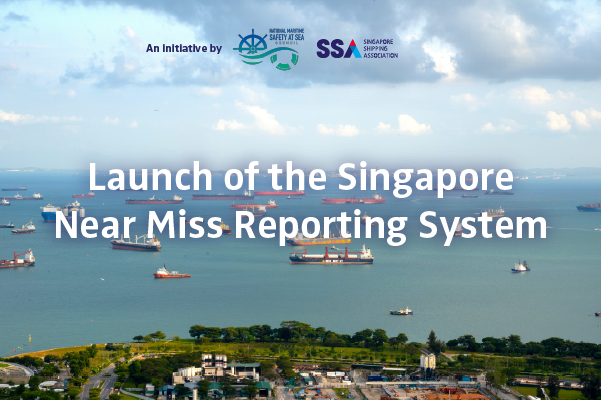
Task: Click the small boat nearest the shoreline
Action: [x=401, y=311]
